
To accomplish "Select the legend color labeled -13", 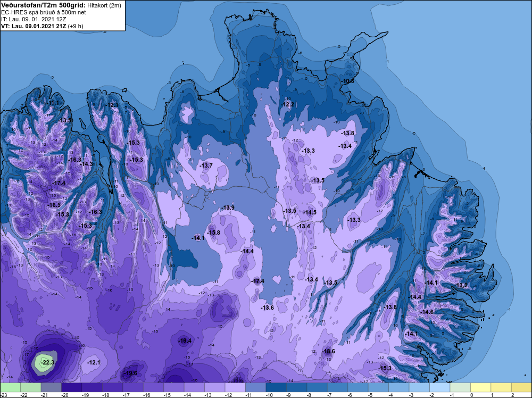I will [x=215, y=388].
